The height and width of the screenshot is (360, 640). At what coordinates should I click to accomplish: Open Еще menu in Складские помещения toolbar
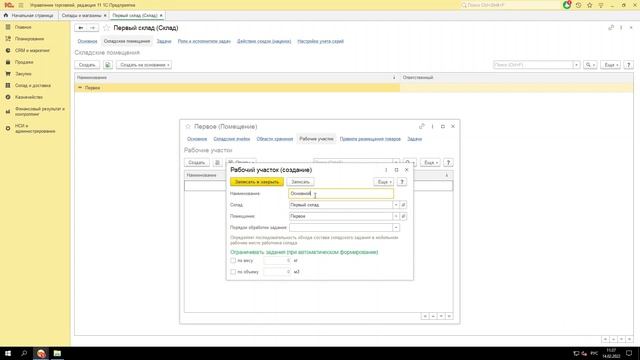click(x=611, y=65)
